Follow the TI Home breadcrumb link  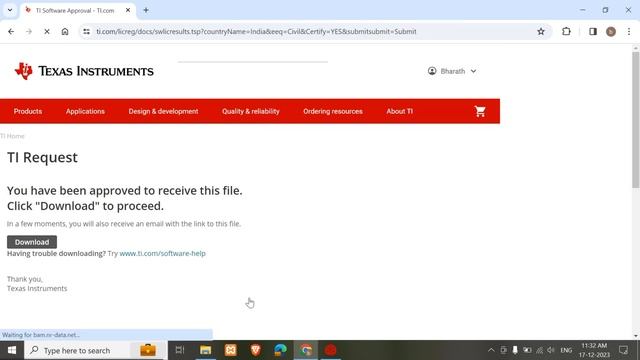[12, 136]
